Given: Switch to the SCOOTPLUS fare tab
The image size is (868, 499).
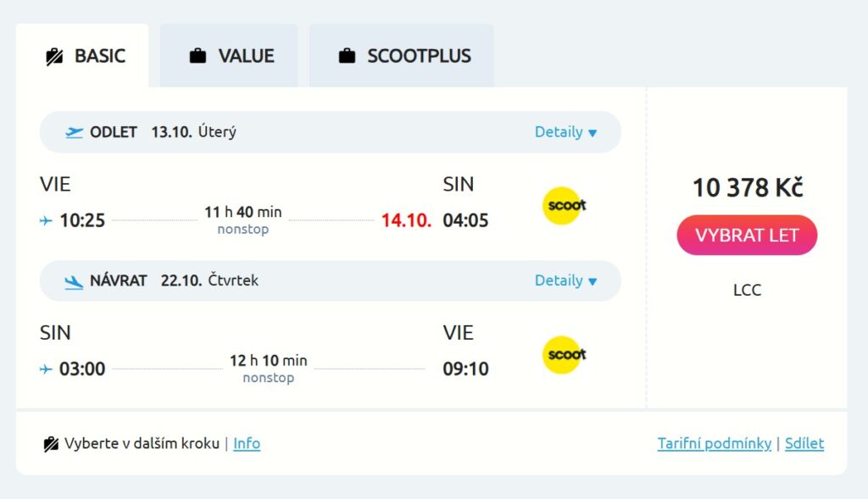Looking at the screenshot, I should pyautogui.click(x=402, y=57).
